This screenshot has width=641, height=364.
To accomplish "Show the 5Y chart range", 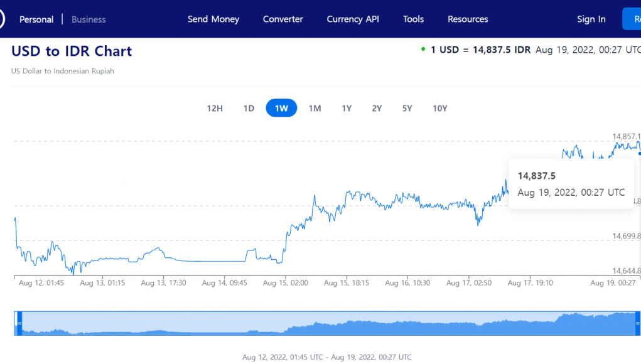I will pyautogui.click(x=407, y=108).
